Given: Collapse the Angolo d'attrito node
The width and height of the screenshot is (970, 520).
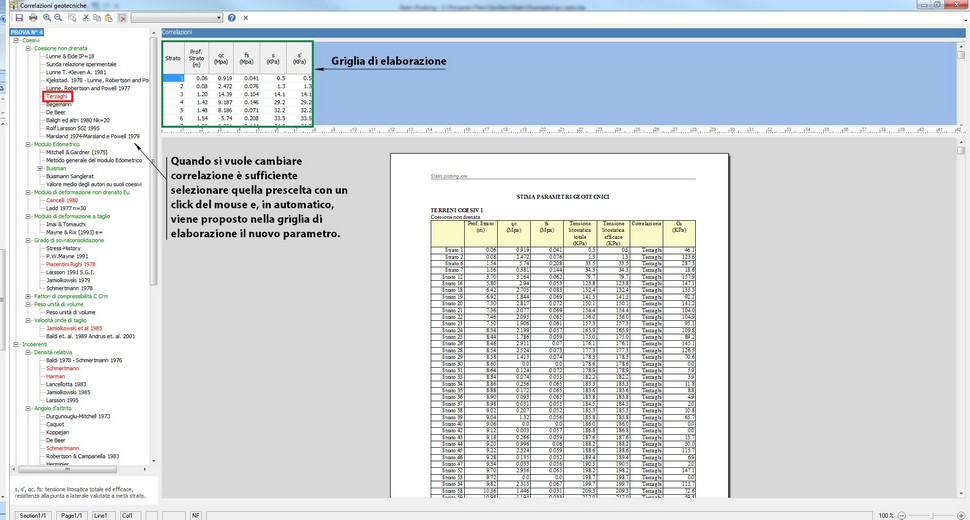Looking at the screenshot, I should tap(28, 409).
